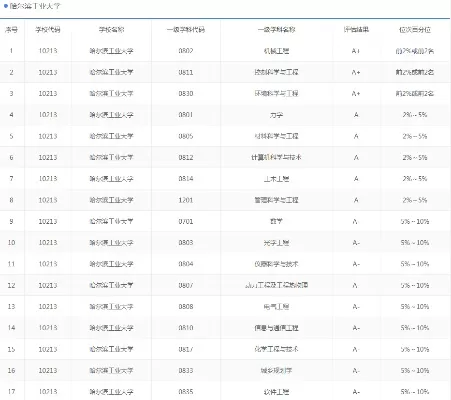Click the 评估结果 column header

click(356, 30)
